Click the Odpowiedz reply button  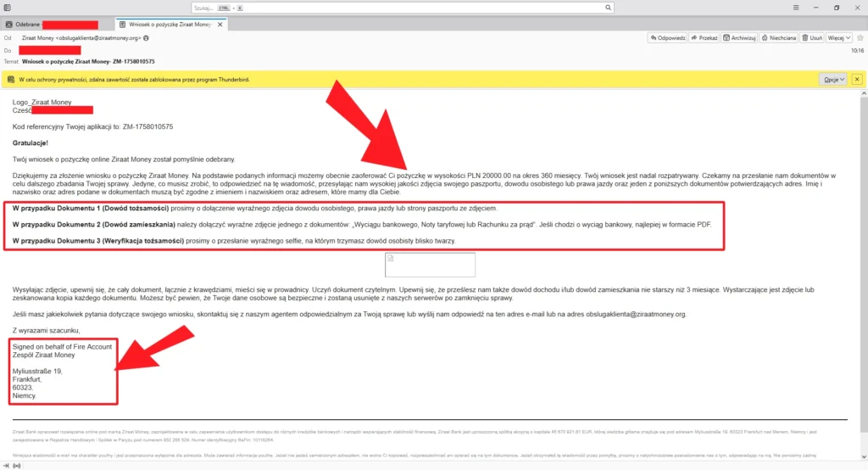[666, 38]
